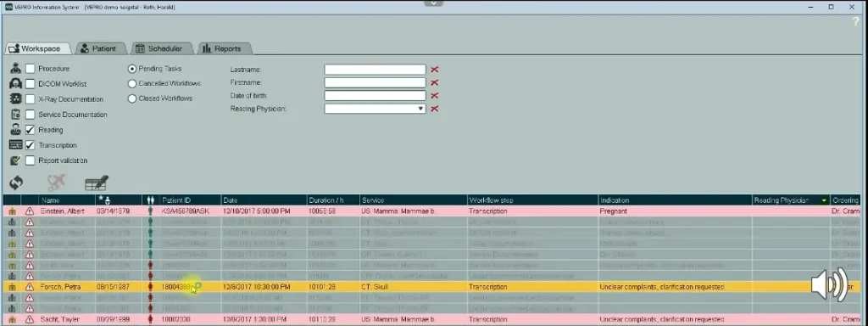Click the status icon at start of Forsch, Petra highlighted row
This screenshot has height=326, width=868.
(12, 287)
